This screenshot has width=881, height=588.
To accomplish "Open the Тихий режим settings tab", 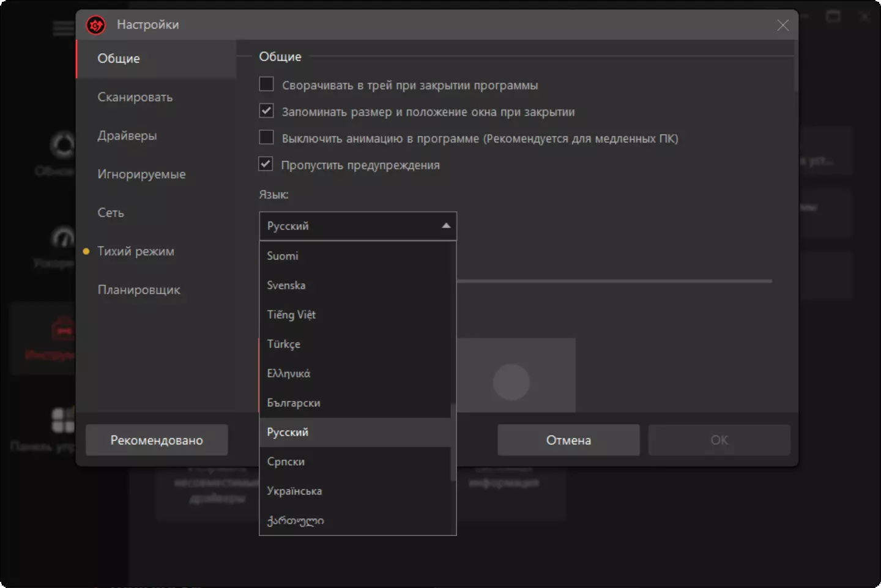I will pos(136,251).
